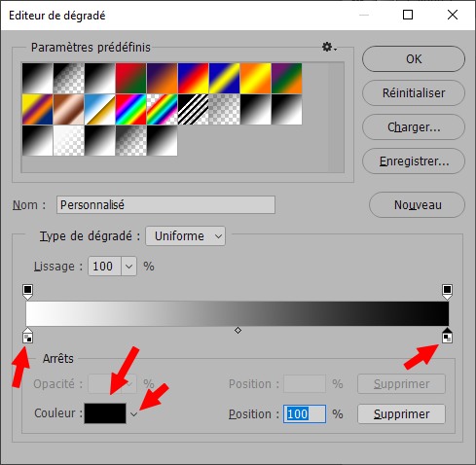
Task: Pick the violet-to-orange gradient preset
Action: pos(163,79)
